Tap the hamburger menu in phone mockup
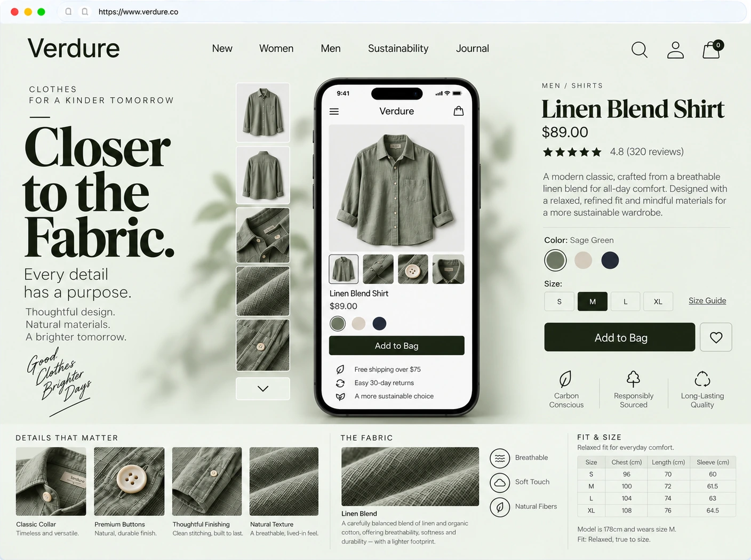The width and height of the screenshot is (751, 560). point(334,111)
